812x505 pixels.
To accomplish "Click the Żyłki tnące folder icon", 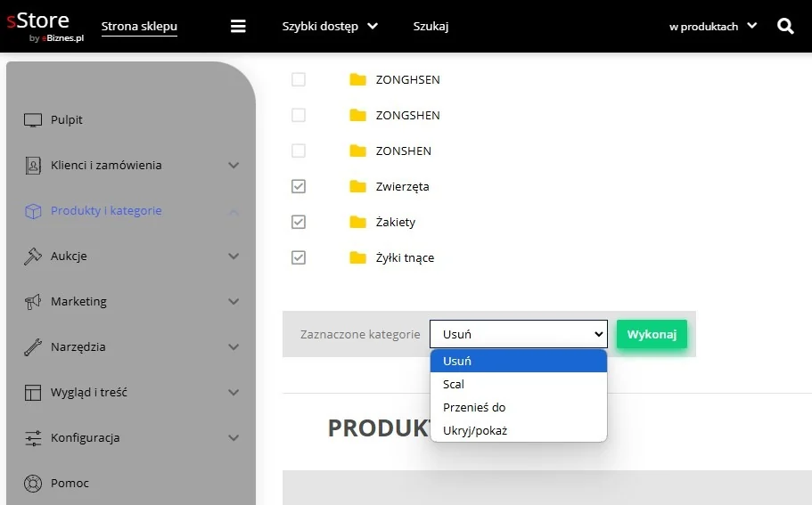I will pos(357,257).
